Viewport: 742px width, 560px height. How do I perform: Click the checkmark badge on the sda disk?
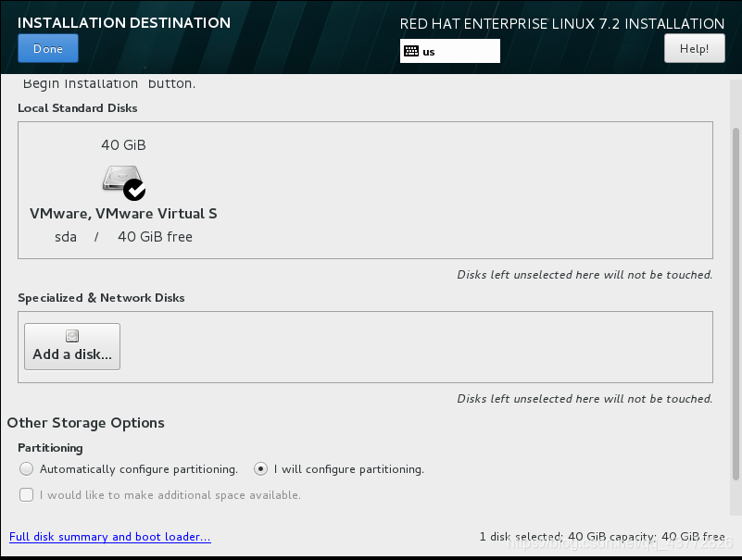(134, 190)
